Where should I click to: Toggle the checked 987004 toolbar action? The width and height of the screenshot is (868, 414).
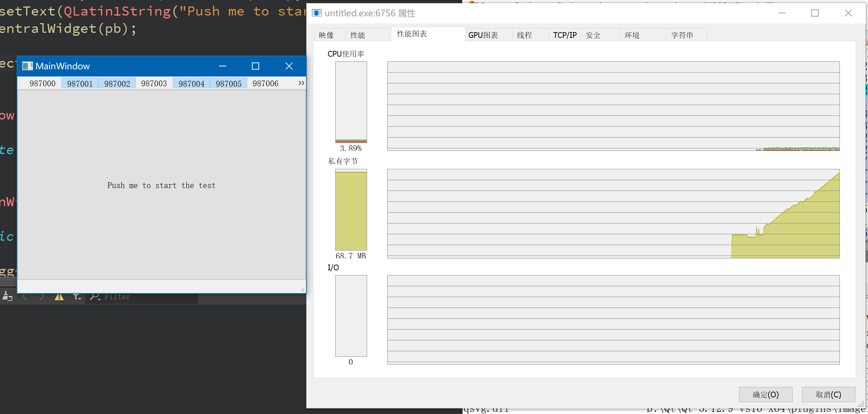pyautogui.click(x=191, y=83)
